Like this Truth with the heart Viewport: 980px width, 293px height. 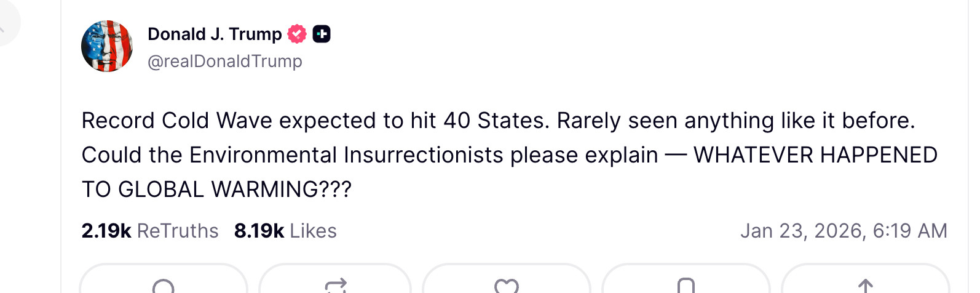click(x=507, y=286)
